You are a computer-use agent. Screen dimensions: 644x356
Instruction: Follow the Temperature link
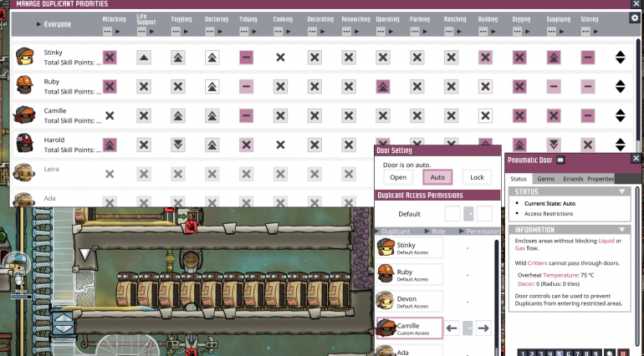(x=560, y=275)
